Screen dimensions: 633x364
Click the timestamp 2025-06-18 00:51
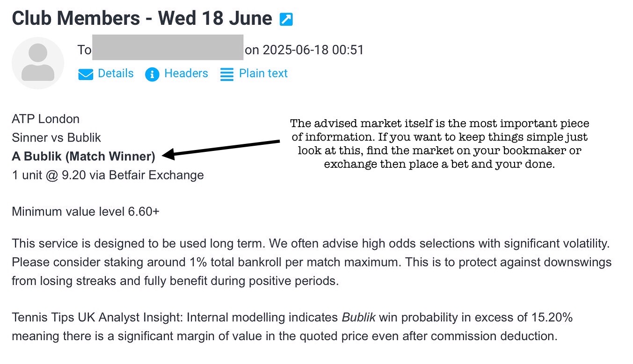pyautogui.click(x=313, y=50)
